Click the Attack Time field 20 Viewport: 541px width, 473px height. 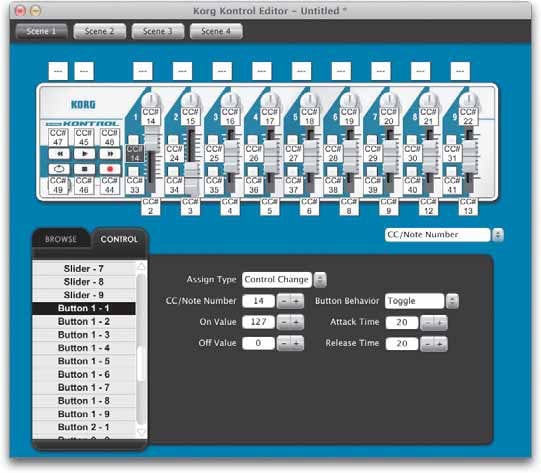click(402, 323)
